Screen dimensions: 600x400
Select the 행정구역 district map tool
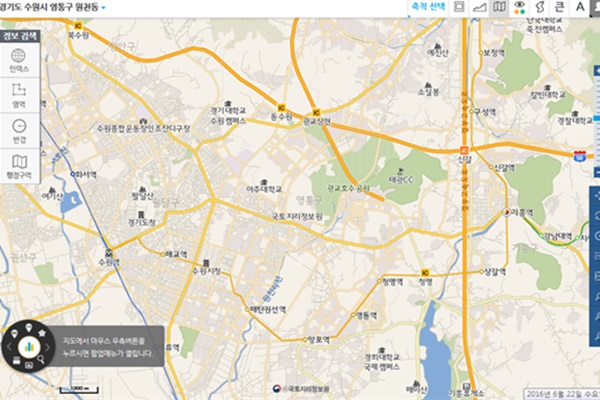click(x=19, y=167)
